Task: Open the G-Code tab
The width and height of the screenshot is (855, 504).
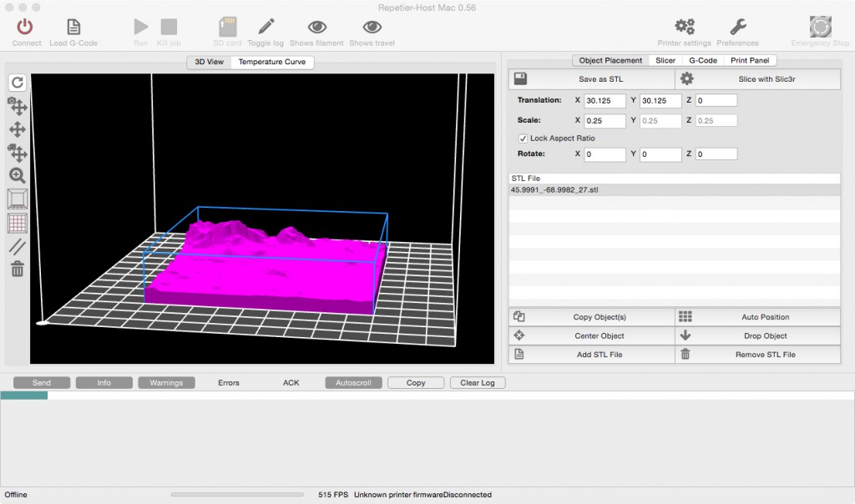Action: tap(703, 60)
